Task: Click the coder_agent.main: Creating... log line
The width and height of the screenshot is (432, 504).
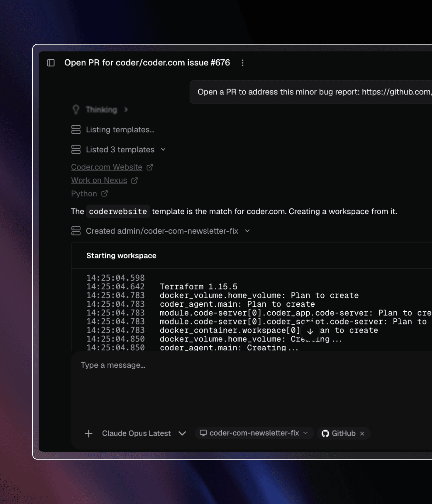Action: tap(229, 348)
